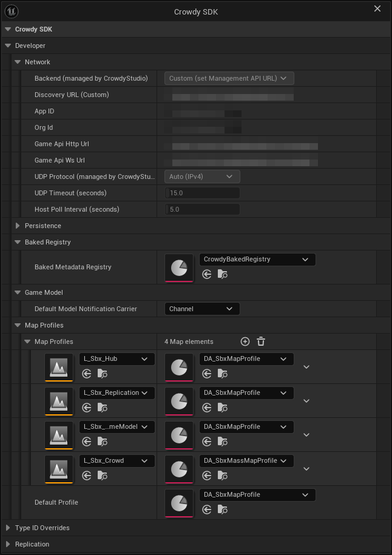Open the L_Sbx_Replication level picker dropdown
Viewport: 392px width, 555px height.
point(117,393)
